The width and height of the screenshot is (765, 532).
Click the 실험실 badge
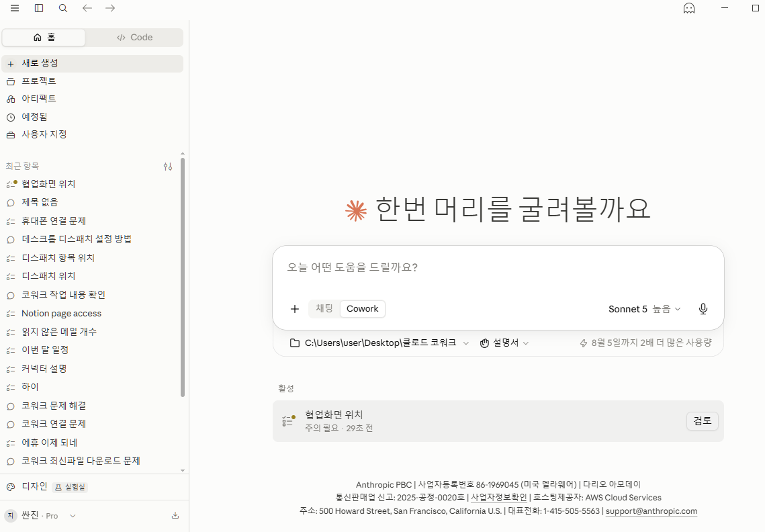tap(70, 487)
